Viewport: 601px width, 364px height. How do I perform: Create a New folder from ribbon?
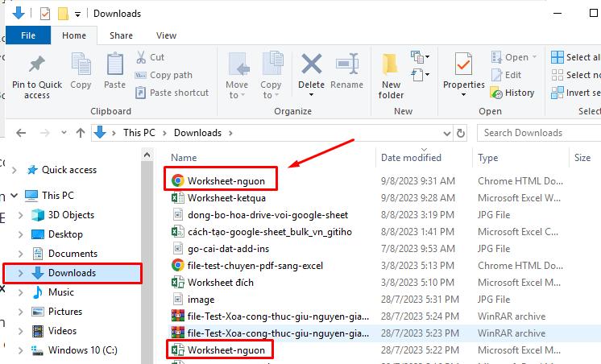(391, 76)
